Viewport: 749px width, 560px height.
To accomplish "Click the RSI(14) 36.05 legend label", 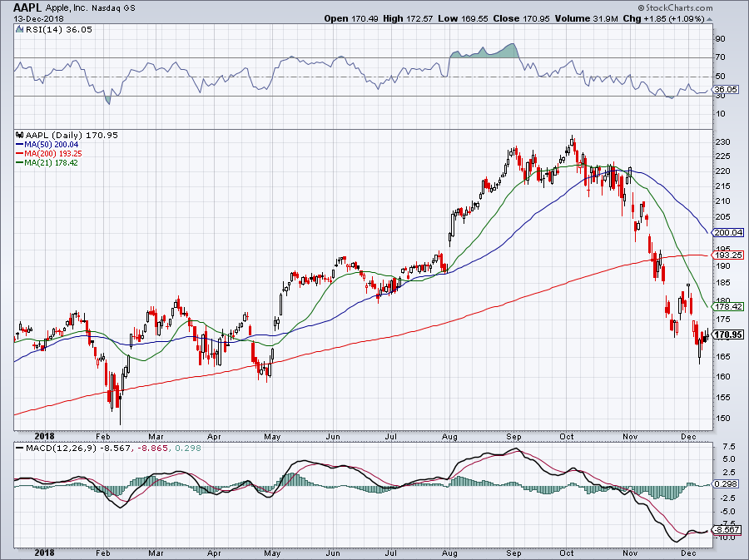I will click(x=59, y=30).
